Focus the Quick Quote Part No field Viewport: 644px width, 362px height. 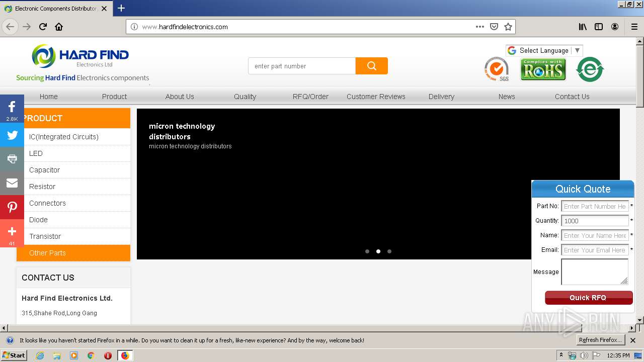(595, 206)
